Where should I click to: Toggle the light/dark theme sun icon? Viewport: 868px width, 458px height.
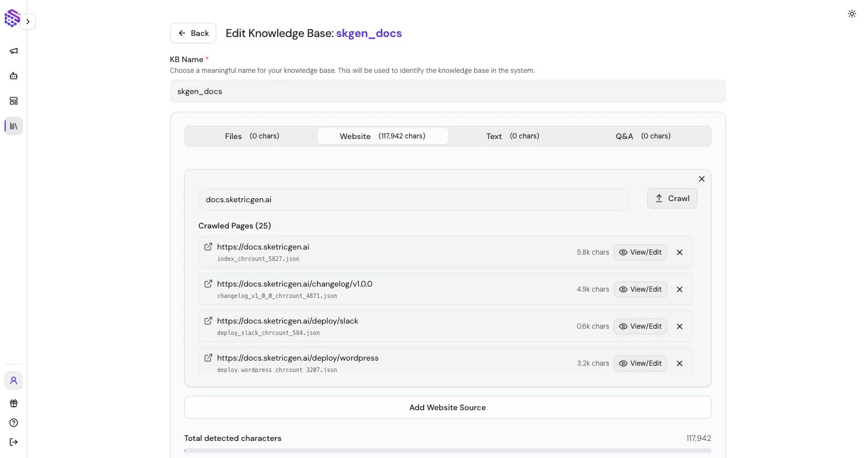click(852, 14)
